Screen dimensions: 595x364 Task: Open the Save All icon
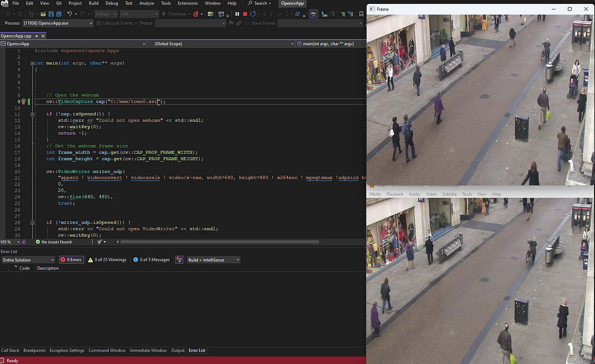click(59, 13)
